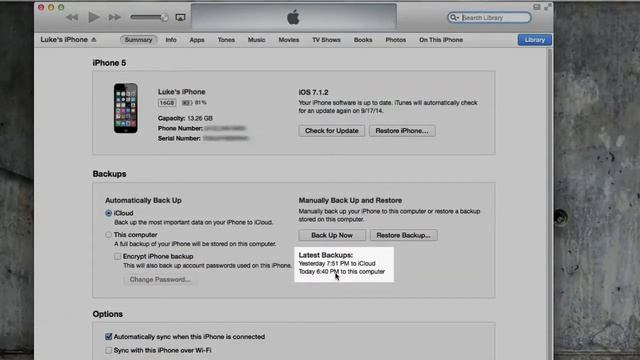Click the Apple logo in the status display

click(293, 18)
